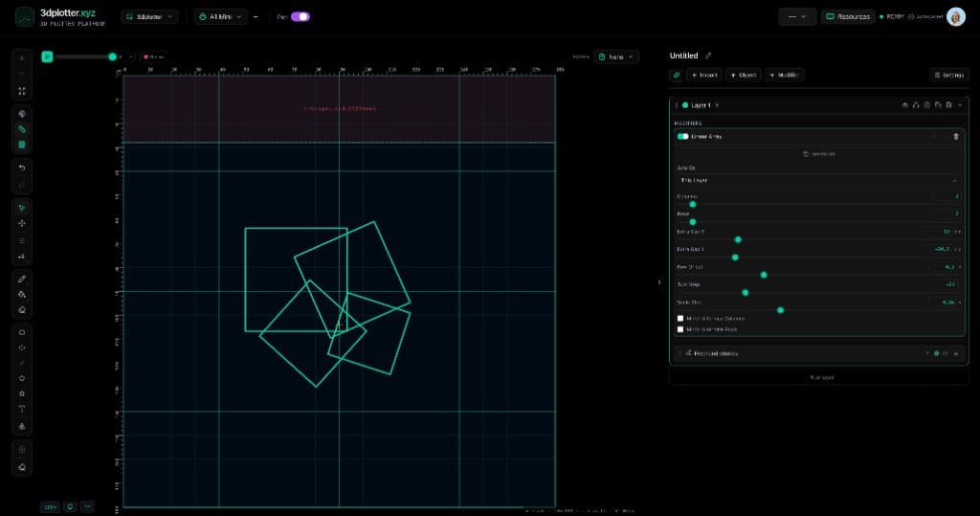Toggle the Pen switch in top bar
The image size is (980, 516).
coord(300,17)
